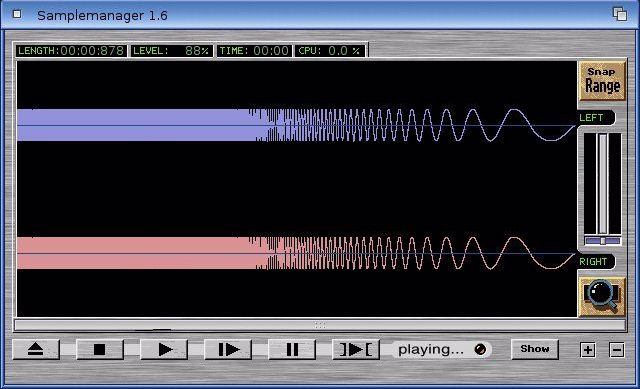Click the CPU 0.0 % display
The height and width of the screenshot is (389, 640).
pos(329,51)
